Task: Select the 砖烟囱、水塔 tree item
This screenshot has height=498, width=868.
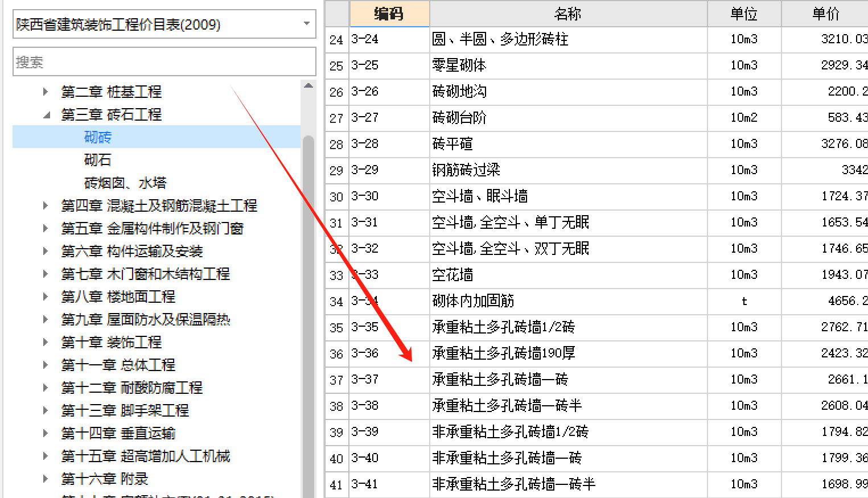Action: pos(125,183)
